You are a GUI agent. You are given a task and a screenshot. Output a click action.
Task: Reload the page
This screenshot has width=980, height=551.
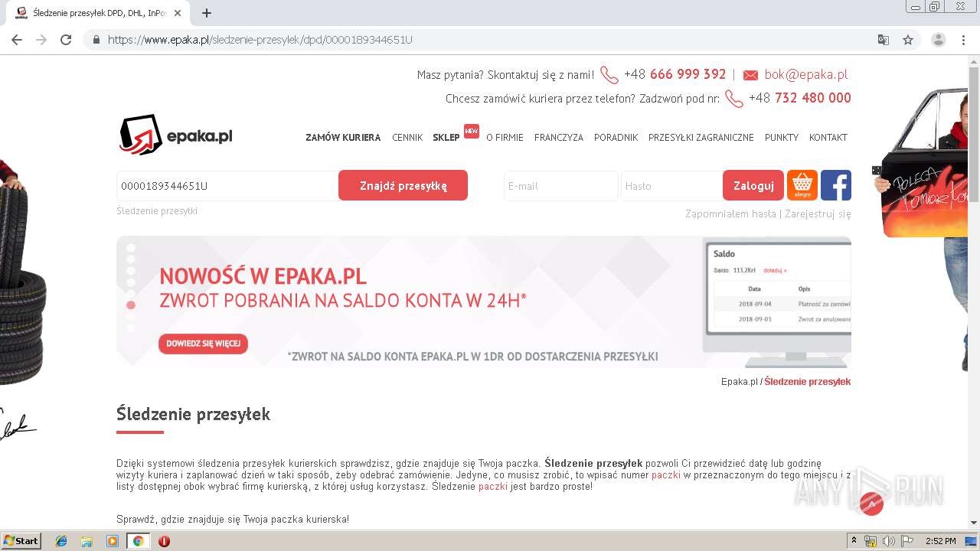[x=66, y=40]
